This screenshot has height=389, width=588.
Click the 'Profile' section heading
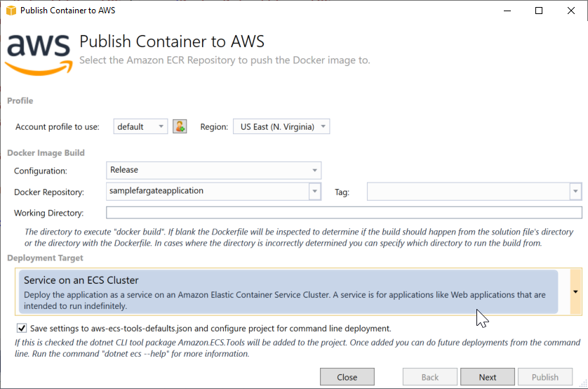20,100
